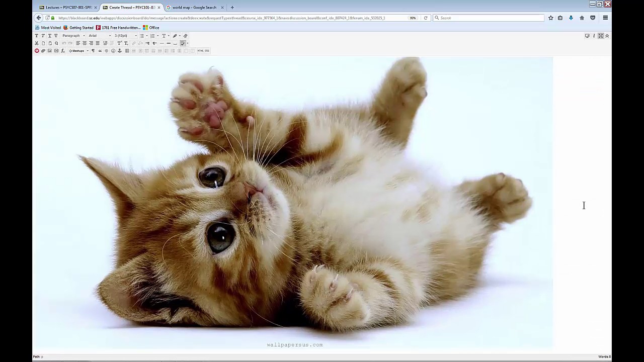Click the insert image icon

click(49, 51)
